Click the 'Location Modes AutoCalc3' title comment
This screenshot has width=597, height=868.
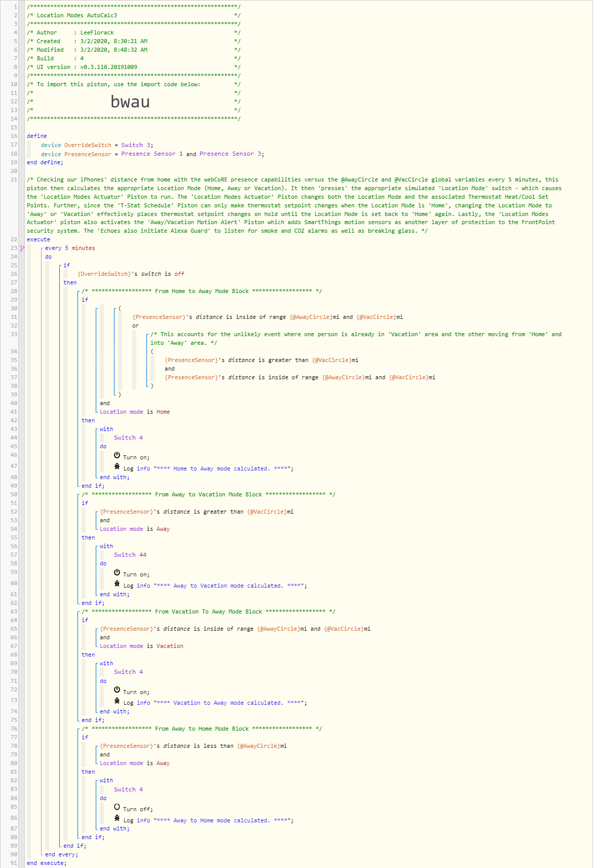click(134, 15)
